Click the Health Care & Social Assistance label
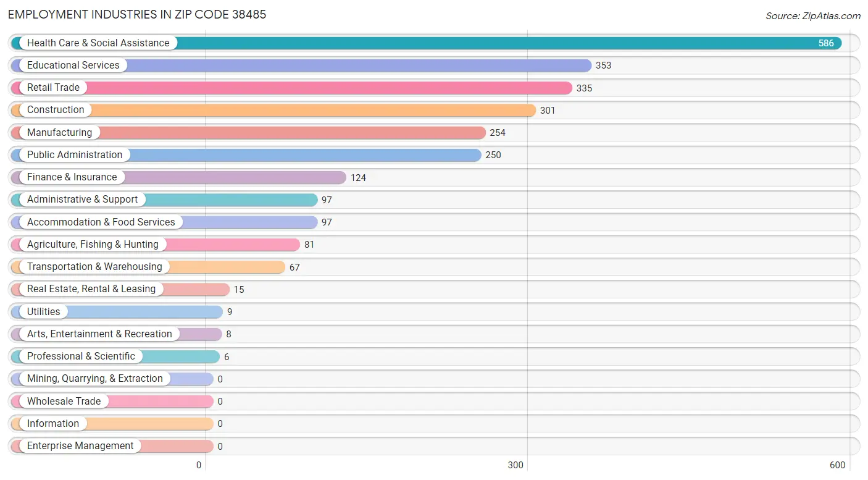 [98, 43]
